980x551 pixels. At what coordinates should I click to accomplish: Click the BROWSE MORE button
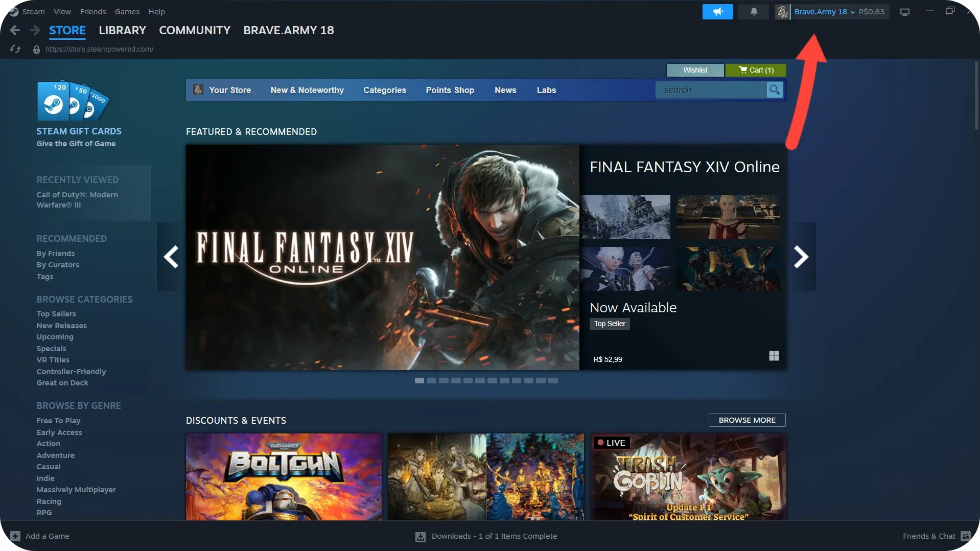click(x=746, y=420)
